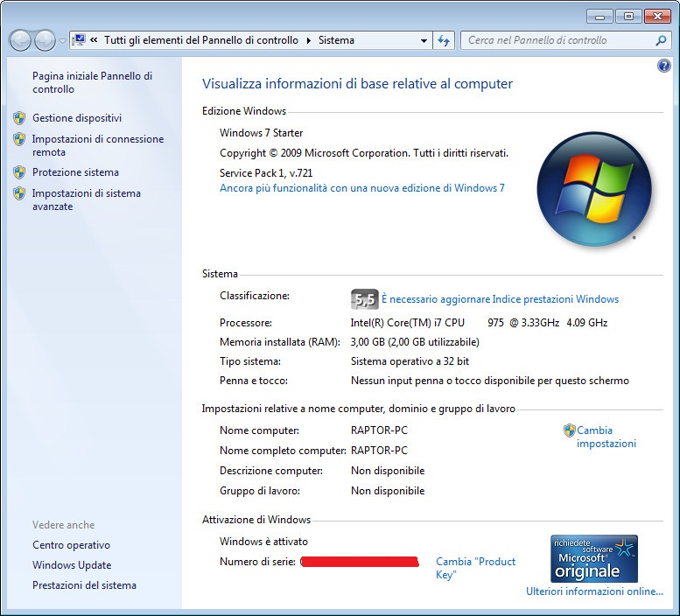Click the processor value 'Intel(R) Core(TM) i7 CPU'

[x=408, y=323]
